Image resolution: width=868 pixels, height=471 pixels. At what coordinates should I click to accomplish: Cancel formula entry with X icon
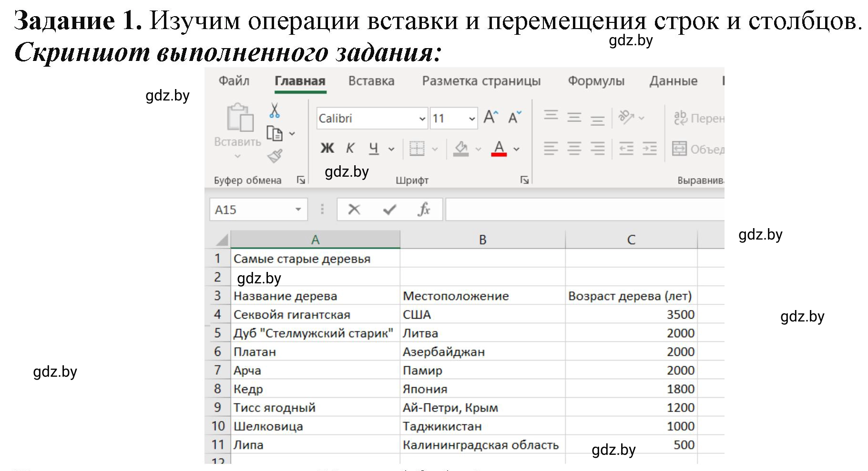(x=354, y=210)
